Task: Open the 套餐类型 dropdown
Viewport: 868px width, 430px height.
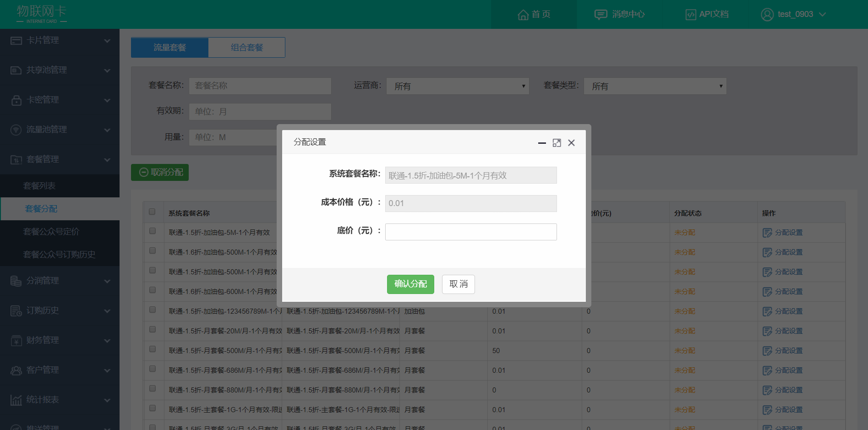Action: [655, 86]
